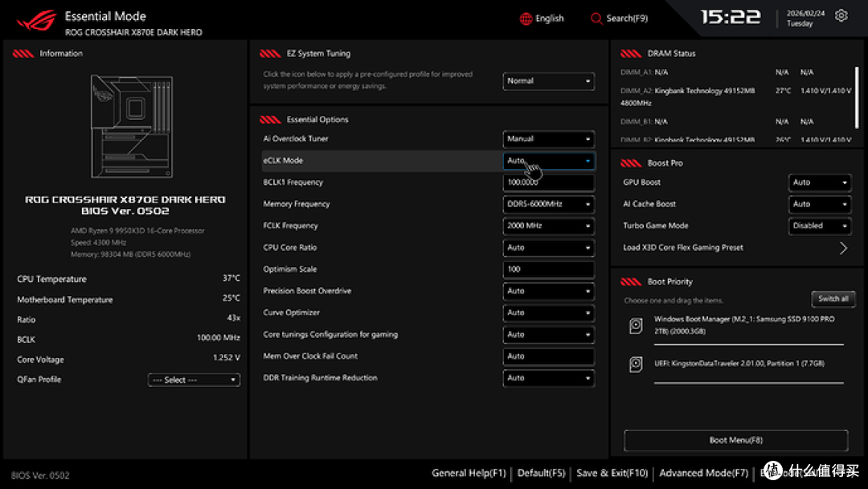Open FCLK Frequency dropdown
Image resolution: width=868 pixels, height=489 pixels.
pyautogui.click(x=549, y=226)
